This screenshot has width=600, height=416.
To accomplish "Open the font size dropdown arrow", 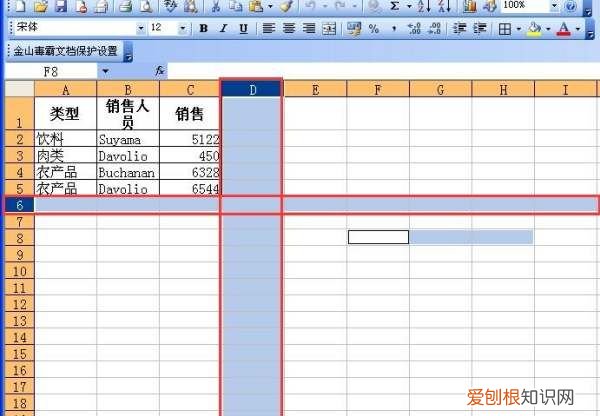I will [x=183, y=28].
